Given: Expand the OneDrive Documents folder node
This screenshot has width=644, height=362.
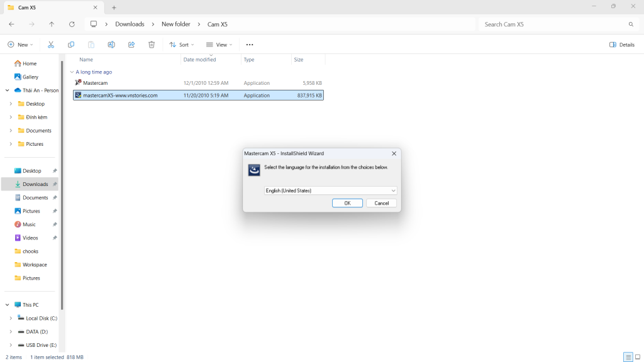Looking at the screenshot, I should 11,131.
